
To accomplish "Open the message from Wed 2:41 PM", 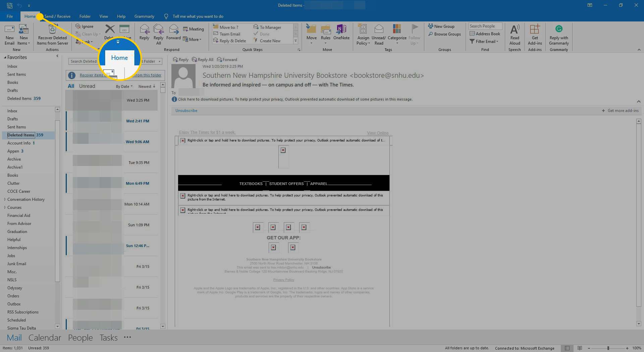I will [112, 121].
